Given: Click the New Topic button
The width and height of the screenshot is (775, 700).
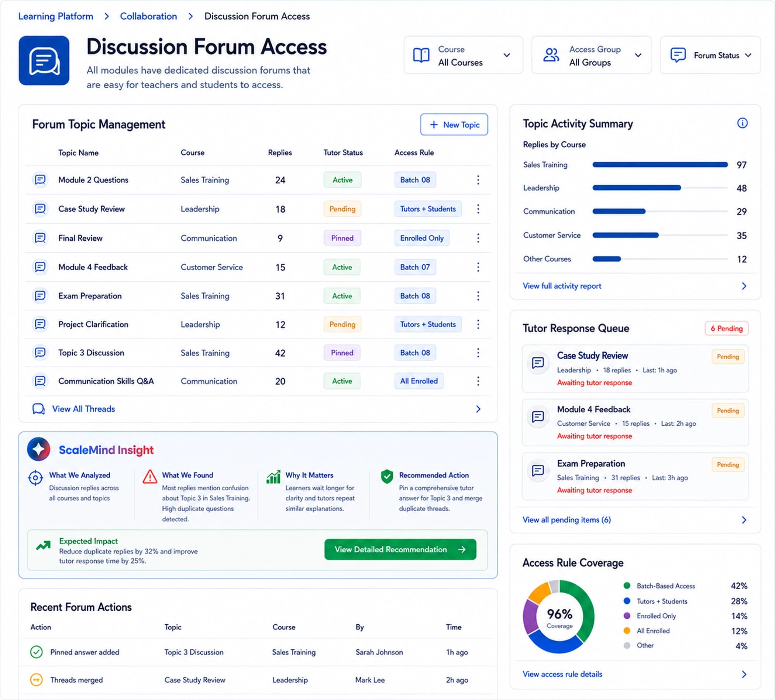Looking at the screenshot, I should pyautogui.click(x=454, y=124).
